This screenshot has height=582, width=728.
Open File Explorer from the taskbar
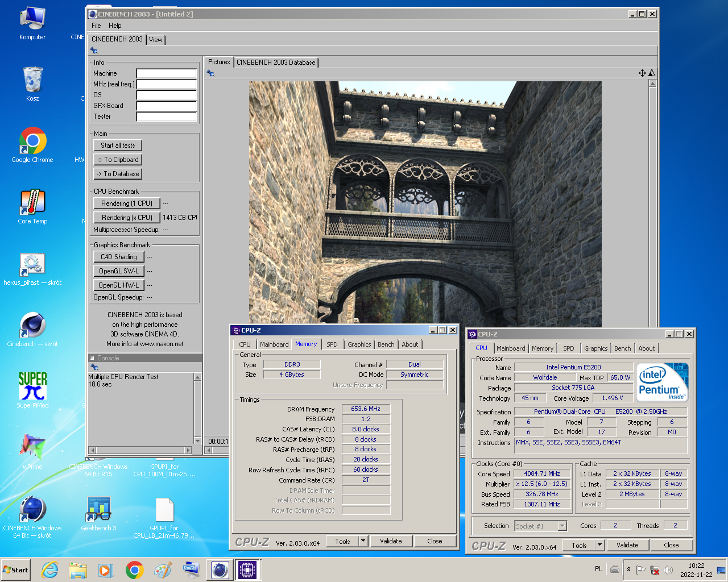click(x=78, y=570)
